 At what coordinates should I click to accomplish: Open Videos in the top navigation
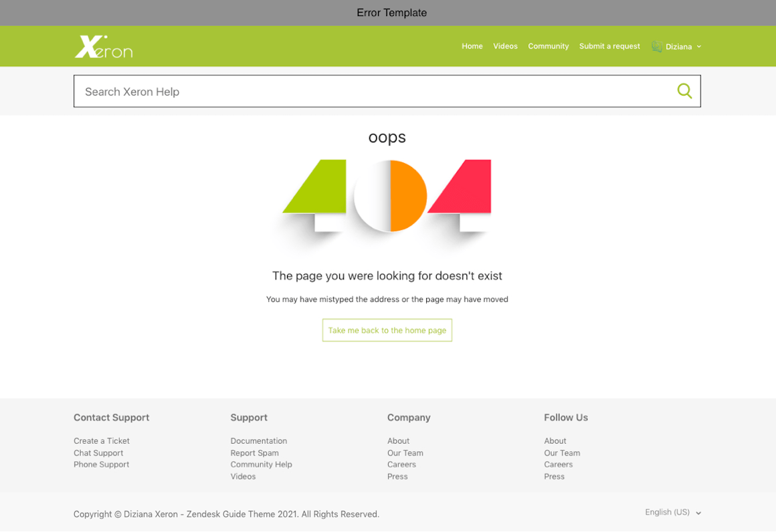point(505,46)
